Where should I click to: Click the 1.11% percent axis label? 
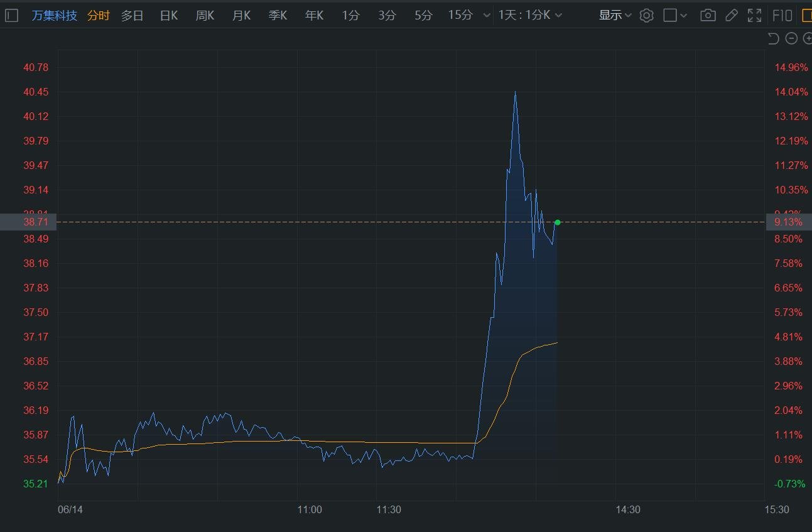point(789,435)
